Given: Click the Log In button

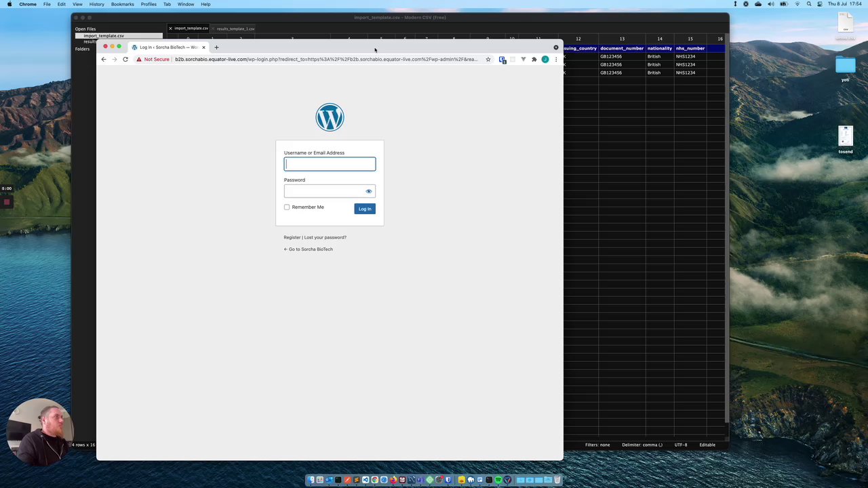Looking at the screenshot, I should click(365, 209).
